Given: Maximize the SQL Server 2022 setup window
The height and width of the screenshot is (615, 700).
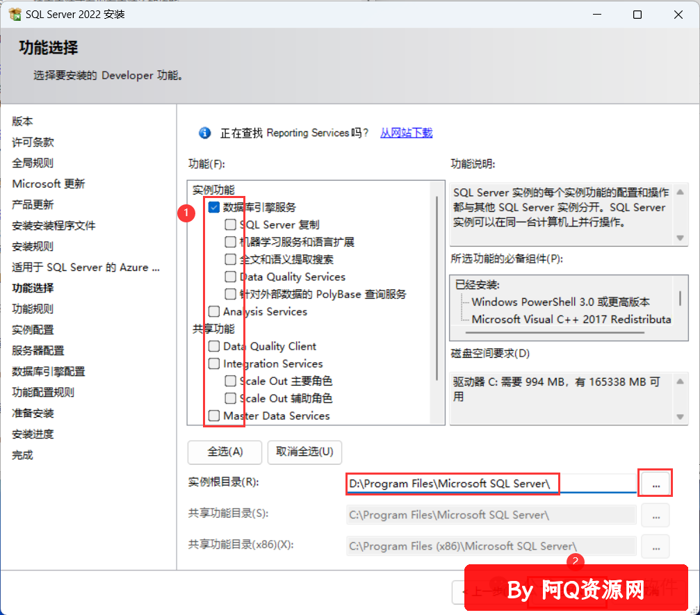Looking at the screenshot, I should (x=637, y=15).
